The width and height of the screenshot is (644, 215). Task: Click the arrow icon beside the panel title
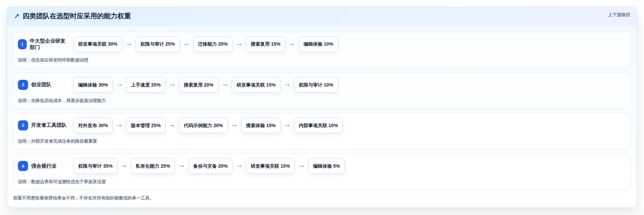[x=17, y=16]
